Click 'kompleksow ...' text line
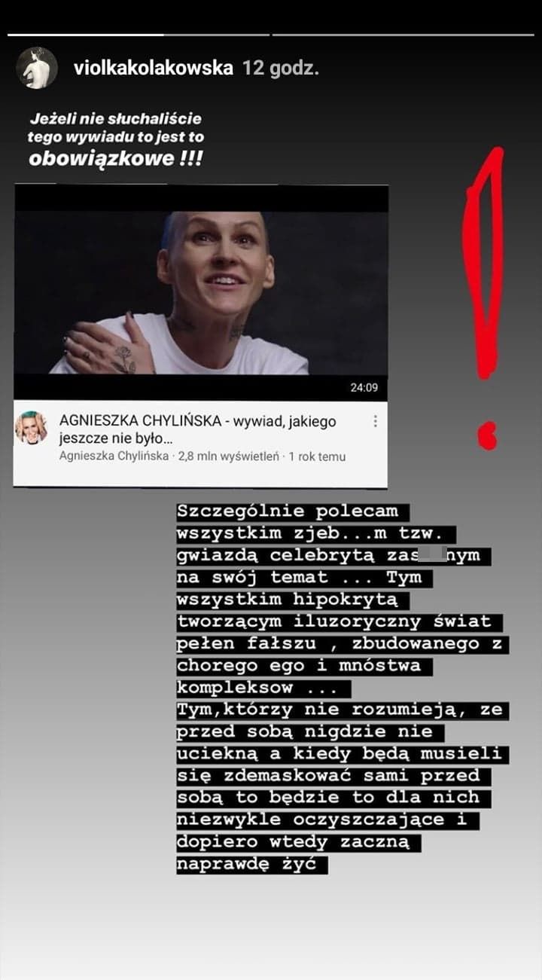Screen dimensions: 542x980 point(263,688)
